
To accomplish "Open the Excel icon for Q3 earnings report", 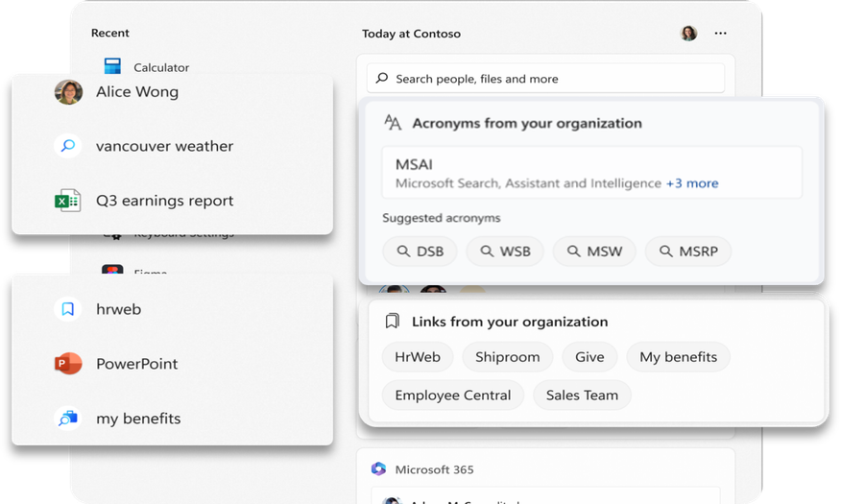I will pyautogui.click(x=67, y=201).
